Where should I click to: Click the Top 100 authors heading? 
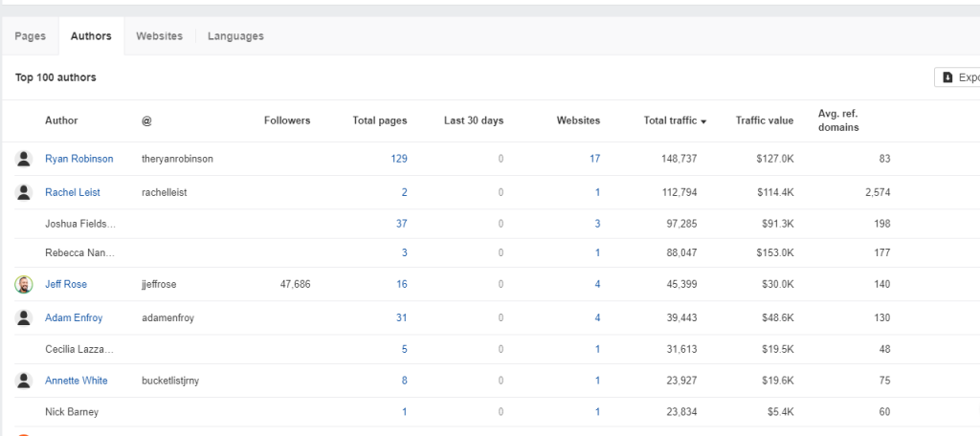(56, 77)
